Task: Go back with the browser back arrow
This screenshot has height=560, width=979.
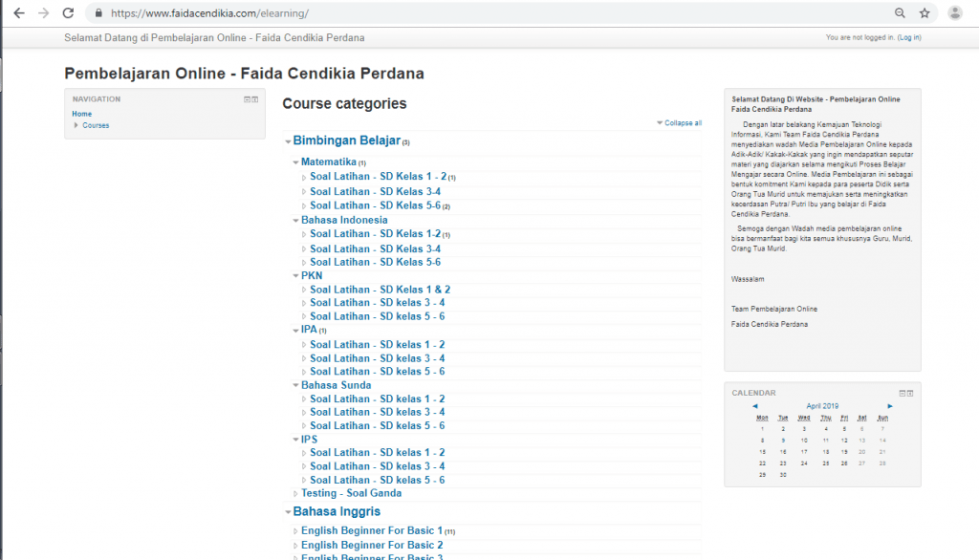Action: tap(19, 13)
